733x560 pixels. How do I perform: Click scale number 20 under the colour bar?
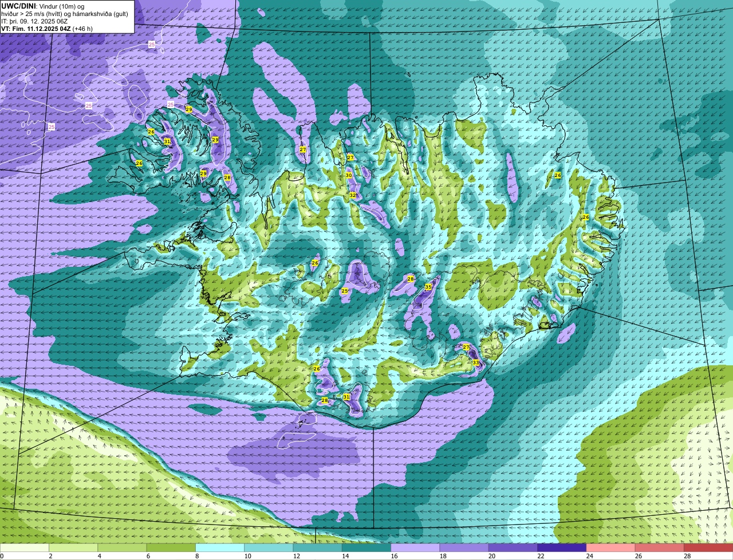(x=491, y=556)
